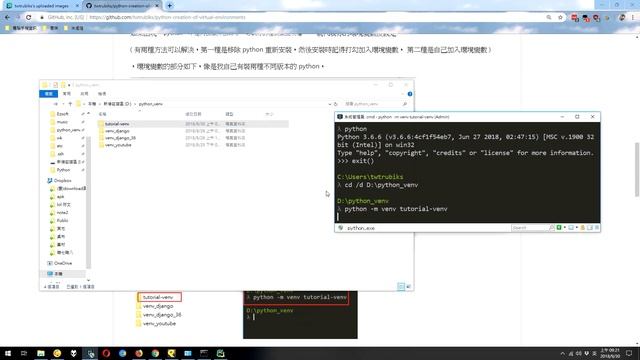The width and height of the screenshot is (640, 360).
Task: Click the python.exe status label in cmder
Action: tap(361, 228)
